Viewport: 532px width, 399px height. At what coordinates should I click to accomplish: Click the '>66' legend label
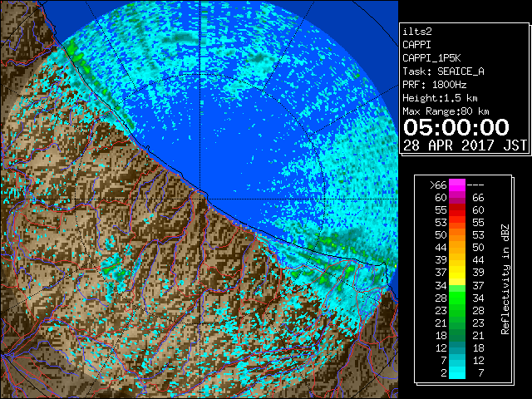tap(438, 185)
